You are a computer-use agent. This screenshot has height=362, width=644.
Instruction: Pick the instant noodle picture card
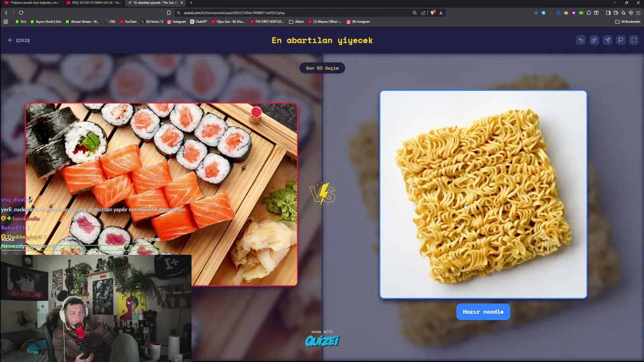483,195
